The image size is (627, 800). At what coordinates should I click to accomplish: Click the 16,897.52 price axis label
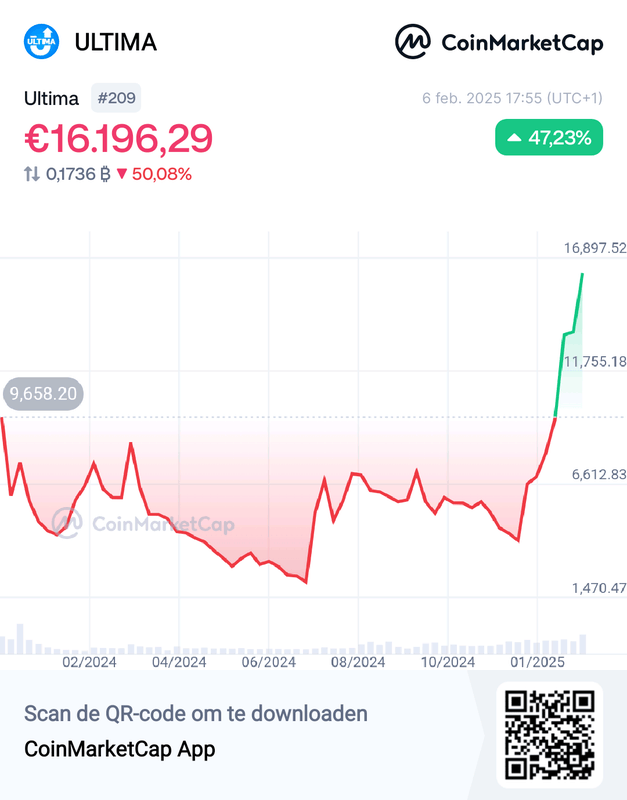point(595,248)
